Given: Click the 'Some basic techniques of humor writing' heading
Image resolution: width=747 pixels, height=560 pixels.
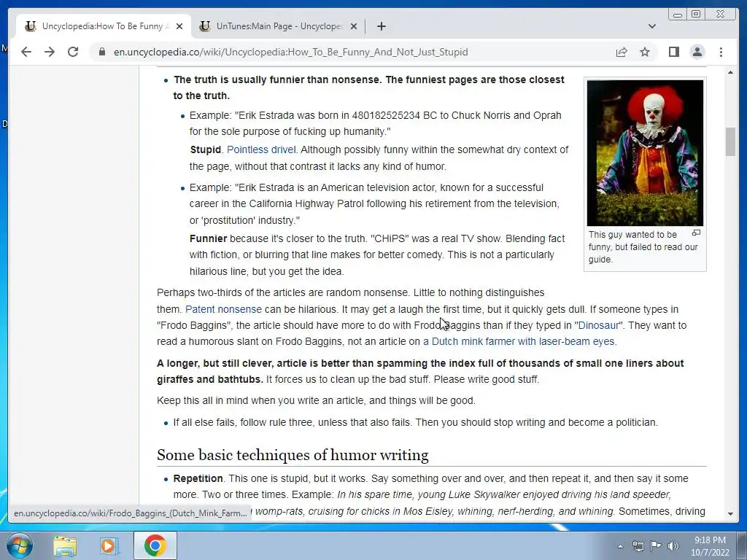Looking at the screenshot, I should tap(293, 455).
